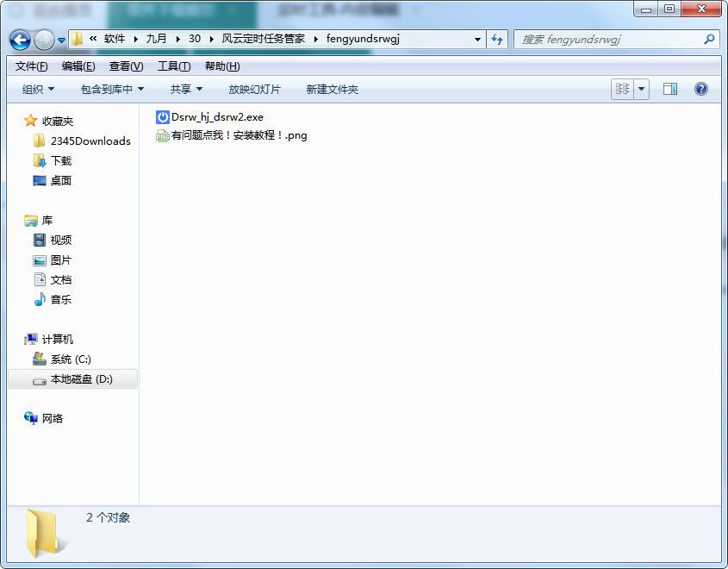Open the 文件(F) menu
Viewport: 728px width, 569px height.
coord(32,66)
